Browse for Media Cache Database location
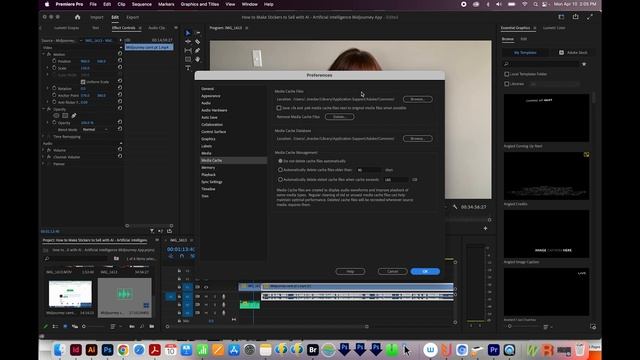 [418, 138]
